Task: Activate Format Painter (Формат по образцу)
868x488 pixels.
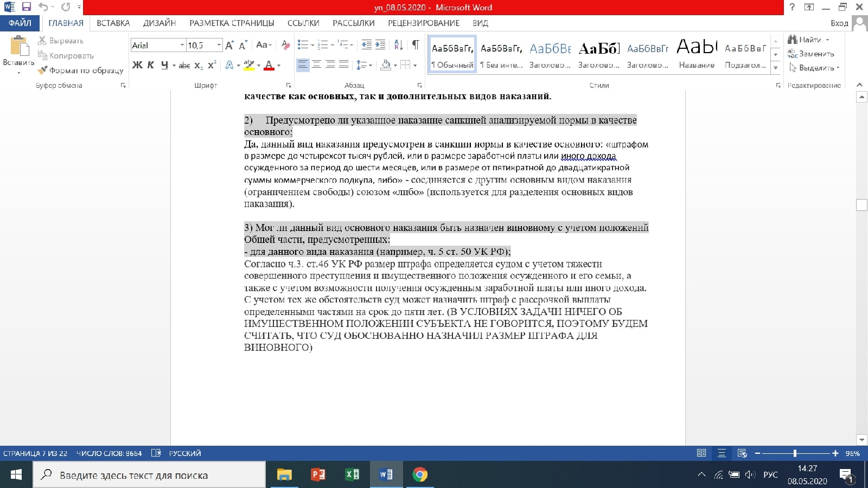Action: pos(80,70)
